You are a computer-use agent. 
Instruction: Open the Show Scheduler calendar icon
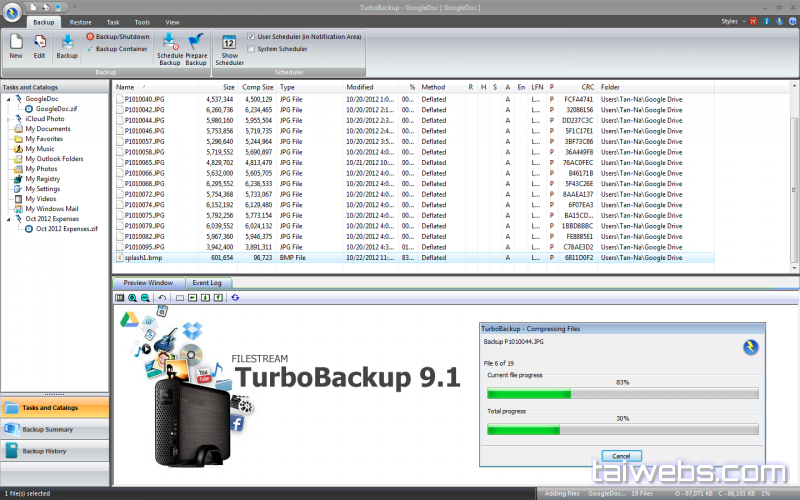click(229, 48)
